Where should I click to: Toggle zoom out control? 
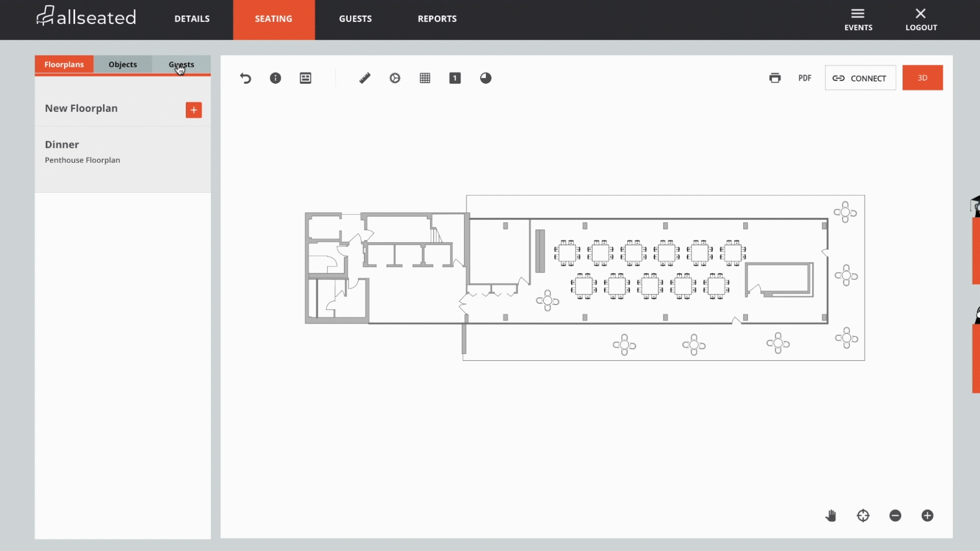895,515
